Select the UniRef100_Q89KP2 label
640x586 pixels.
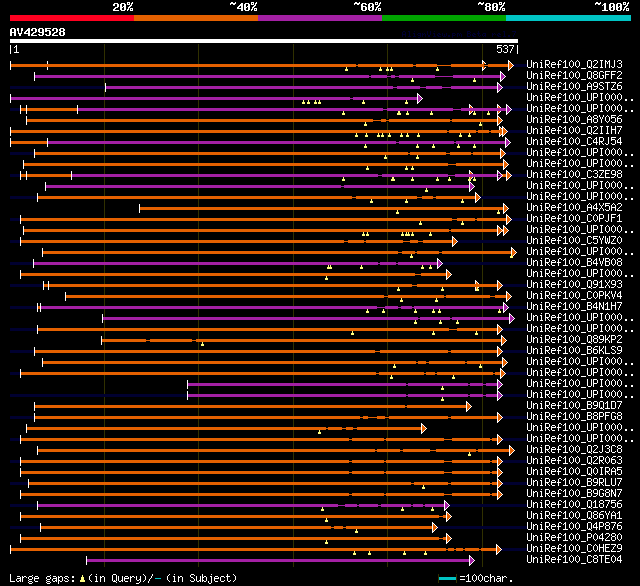pos(574,340)
